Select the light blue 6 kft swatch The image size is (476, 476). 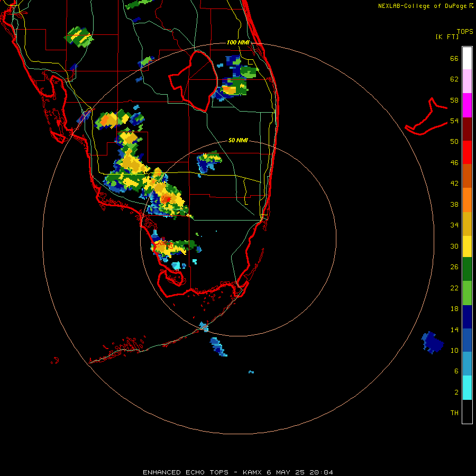pyautogui.click(x=467, y=364)
